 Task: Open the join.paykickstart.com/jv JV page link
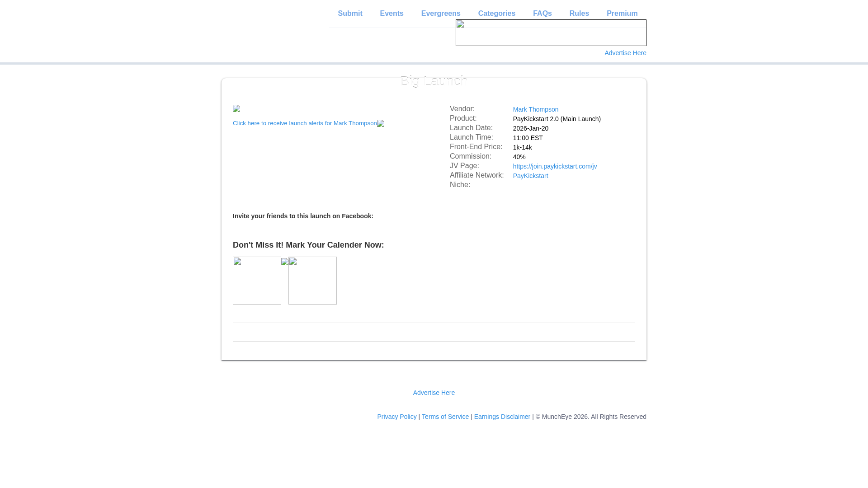555,166
